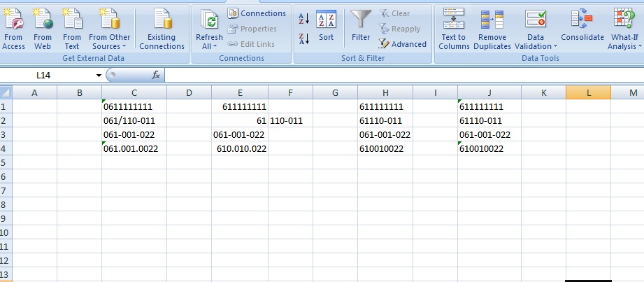Open the Sort dialog
The width and height of the screenshot is (644, 282).
pos(326,26)
